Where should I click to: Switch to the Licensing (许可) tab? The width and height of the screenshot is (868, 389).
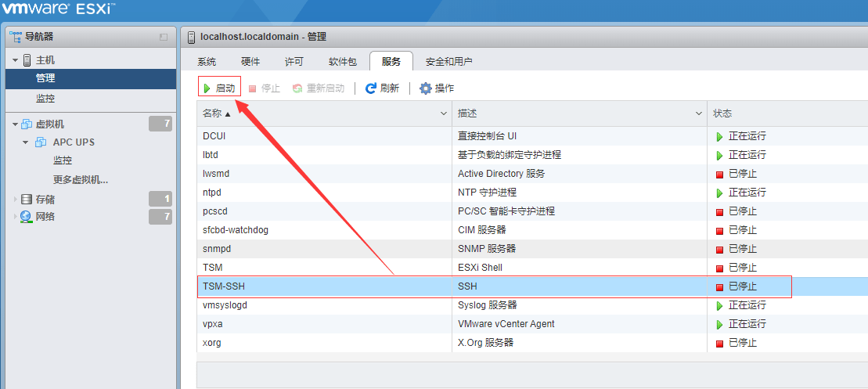294,61
